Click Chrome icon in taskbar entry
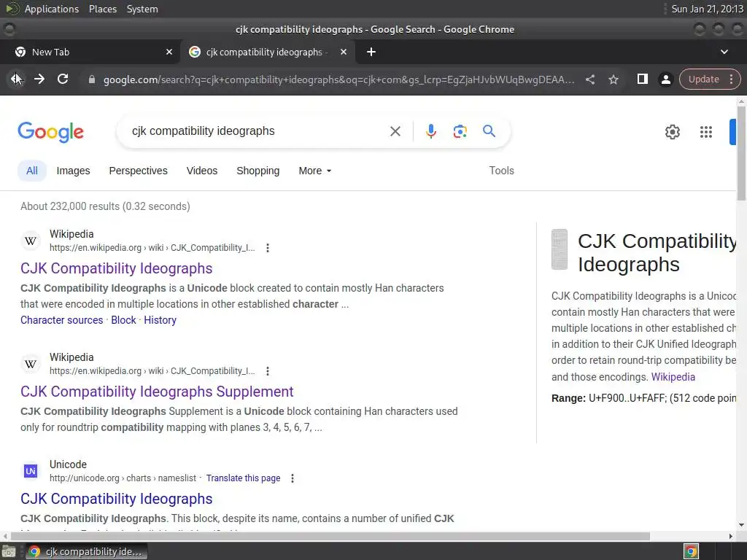The image size is (747, 560). [x=34, y=551]
